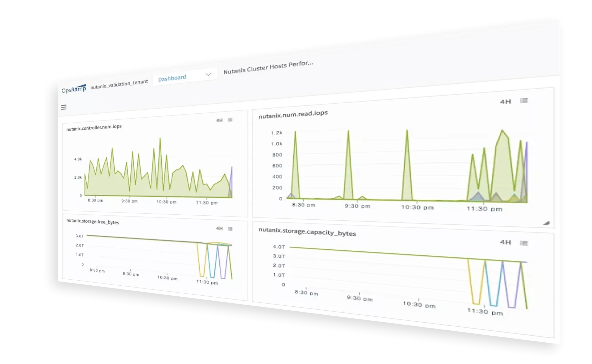Screen dimensions: 592x364
Task: Change 4H time range on nutanix.storage.free_bytes
Action: [219, 228]
